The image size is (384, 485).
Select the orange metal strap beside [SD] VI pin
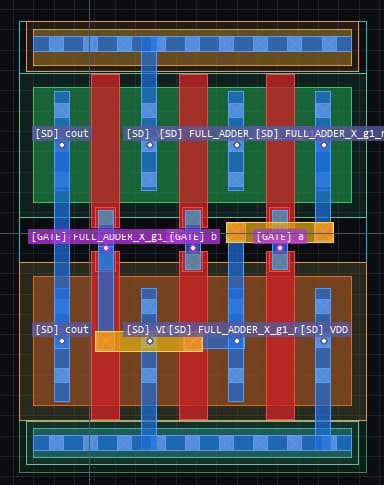click(x=149, y=341)
